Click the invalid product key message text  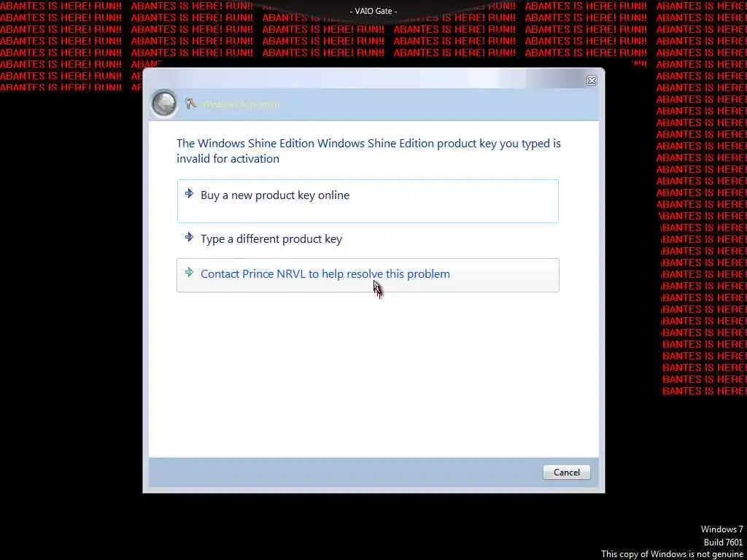tap(368, 151)
